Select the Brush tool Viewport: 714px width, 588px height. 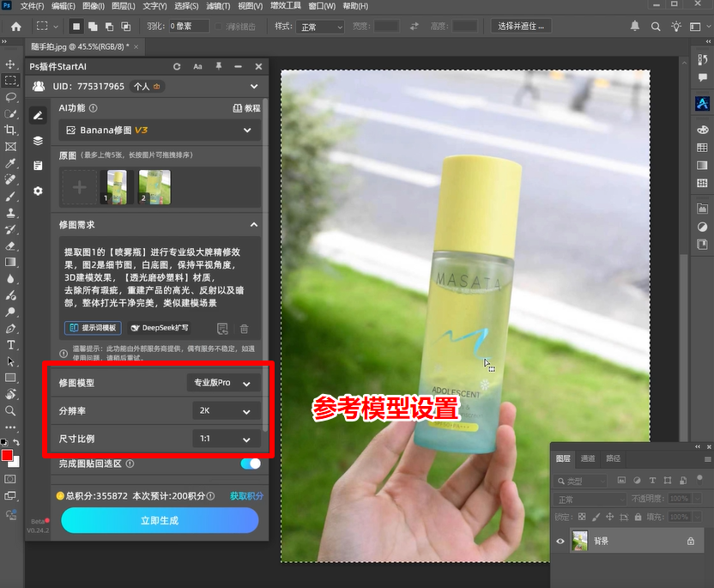tap(10, 197)
